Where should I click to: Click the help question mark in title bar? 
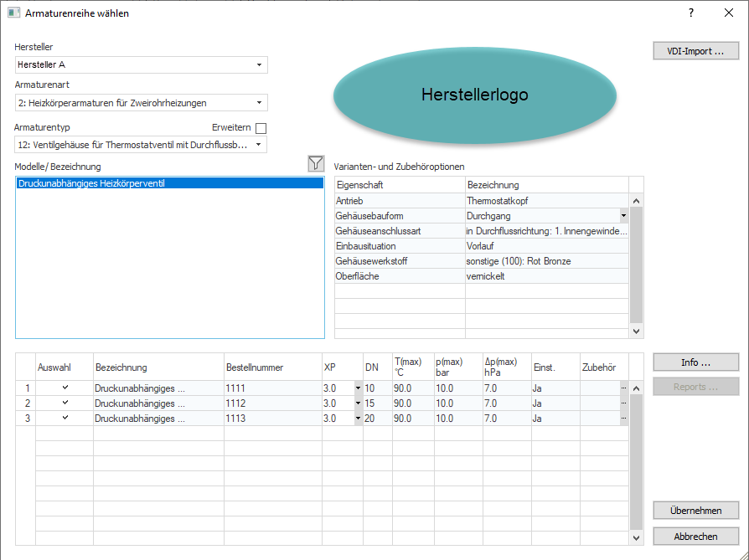pyautogui.click(x=690, y=13)
